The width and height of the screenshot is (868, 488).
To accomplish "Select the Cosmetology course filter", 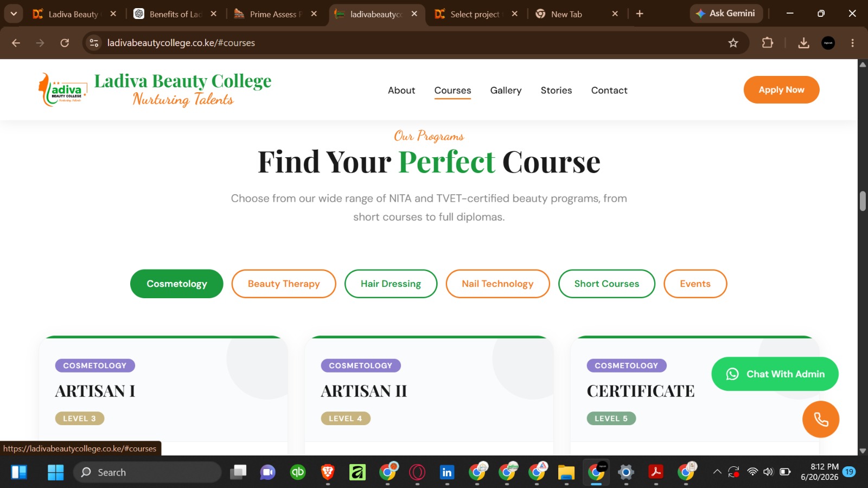I will pos(177,284).
